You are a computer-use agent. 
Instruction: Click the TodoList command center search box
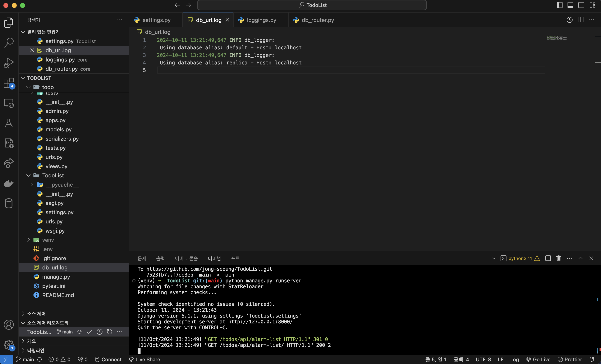coord(312,5)
